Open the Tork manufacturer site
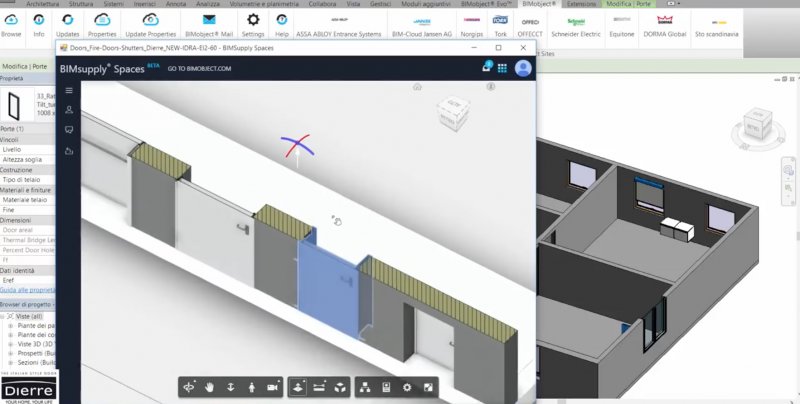This screenshot has width=800, height=404. click(x=501, y=24)
